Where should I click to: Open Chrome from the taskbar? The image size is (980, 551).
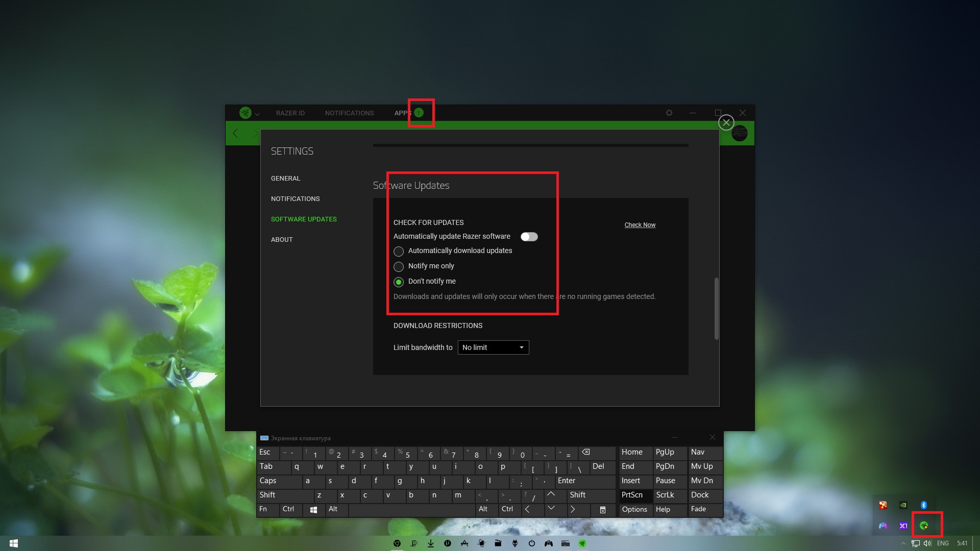pos(397,543)
